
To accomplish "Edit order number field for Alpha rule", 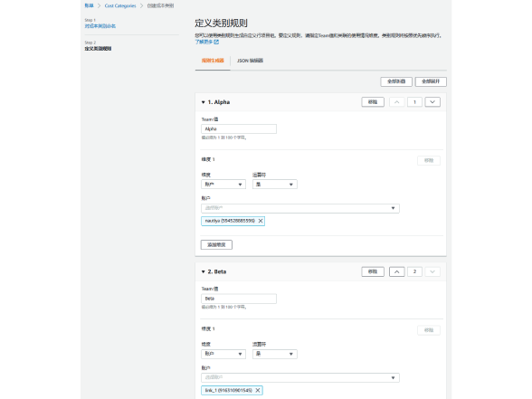I will (x=414, y=102).
